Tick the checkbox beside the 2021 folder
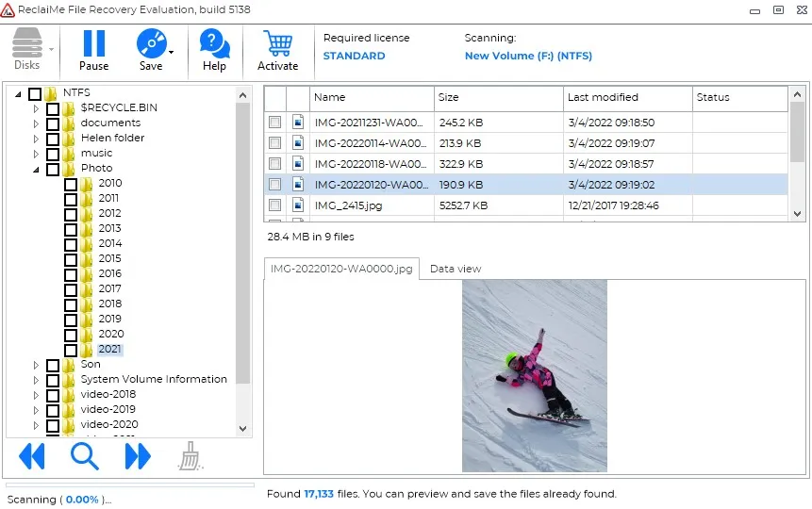This screenshot has width=812, height=509. [x=71, y=350]
